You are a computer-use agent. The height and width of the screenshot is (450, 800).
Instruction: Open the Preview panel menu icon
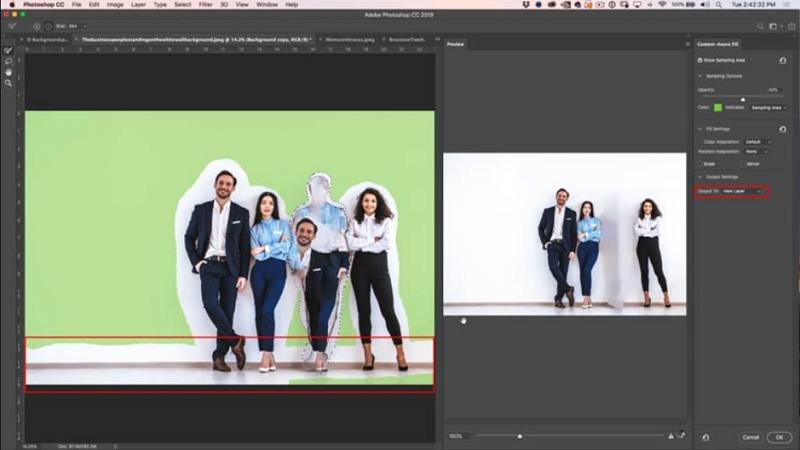pos(687,44)
